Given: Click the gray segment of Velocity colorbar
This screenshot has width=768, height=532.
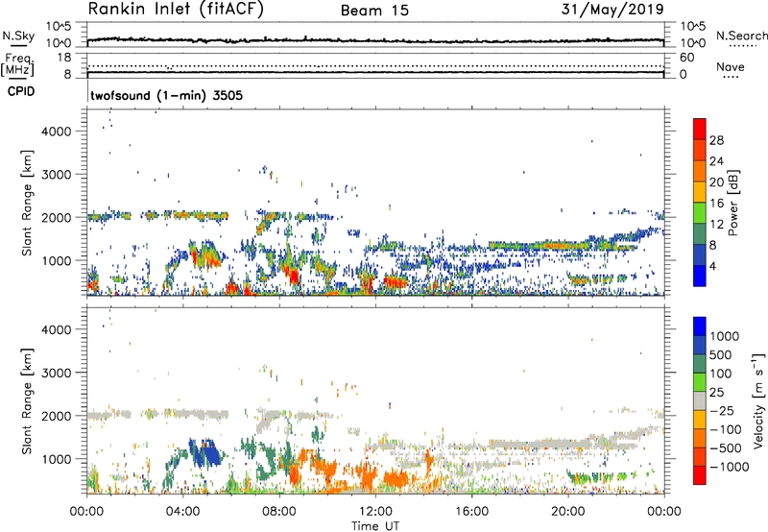Looking at the screenshot, I should pos(700,400).
